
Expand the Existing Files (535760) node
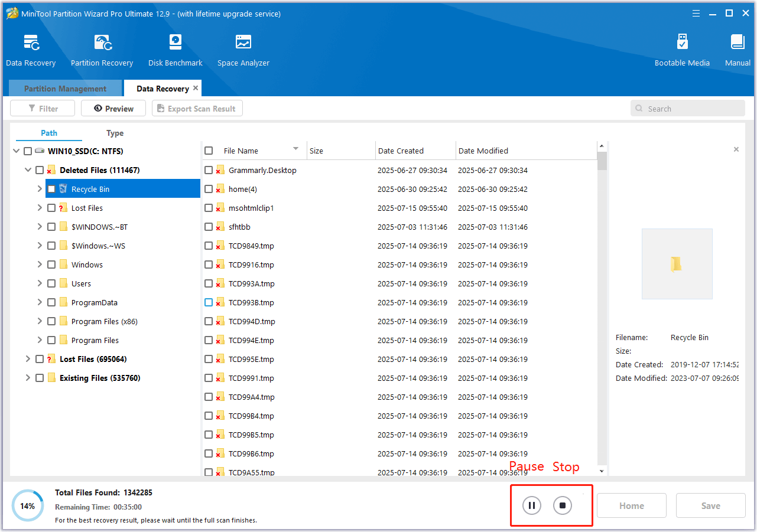(28, 378)
